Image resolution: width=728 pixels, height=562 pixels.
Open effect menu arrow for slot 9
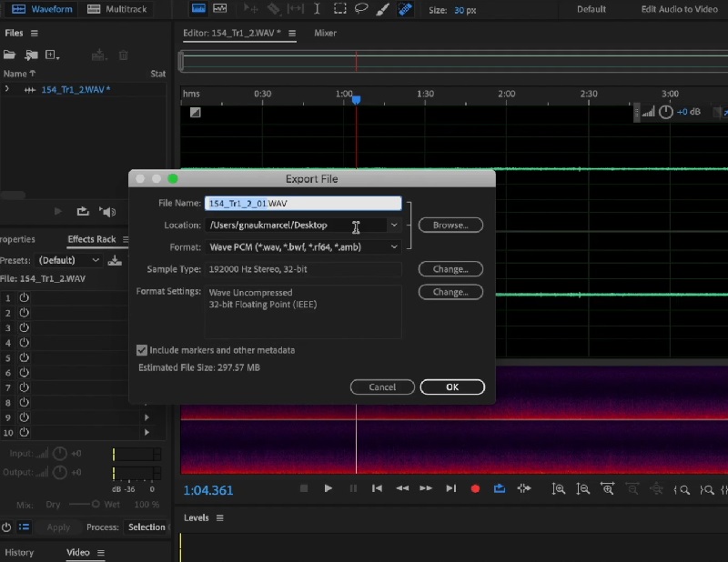coord(147,417)
